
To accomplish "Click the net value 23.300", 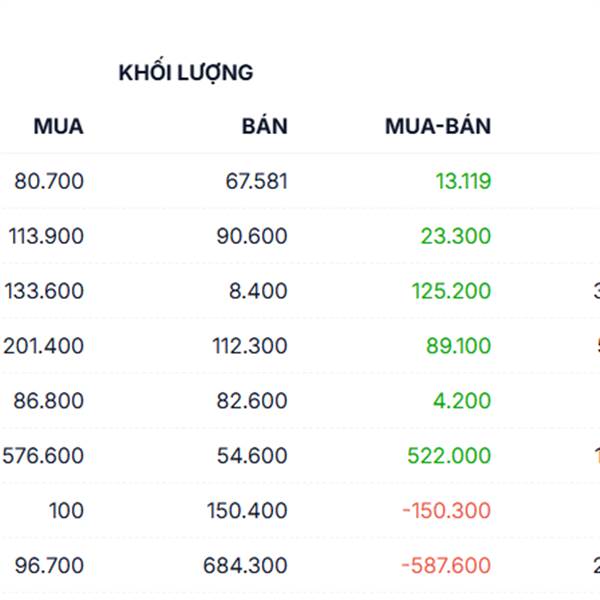I will pyautogui.click(x=456, y=236).
